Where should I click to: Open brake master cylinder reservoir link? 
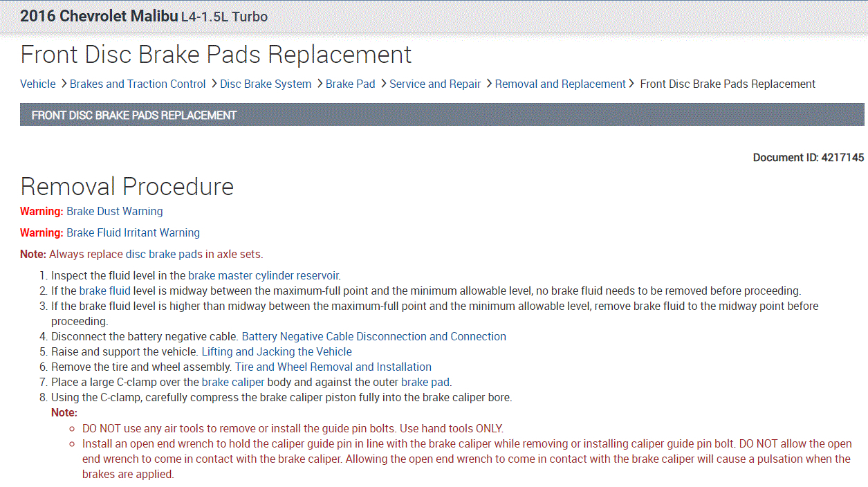[x=264, y=275]
